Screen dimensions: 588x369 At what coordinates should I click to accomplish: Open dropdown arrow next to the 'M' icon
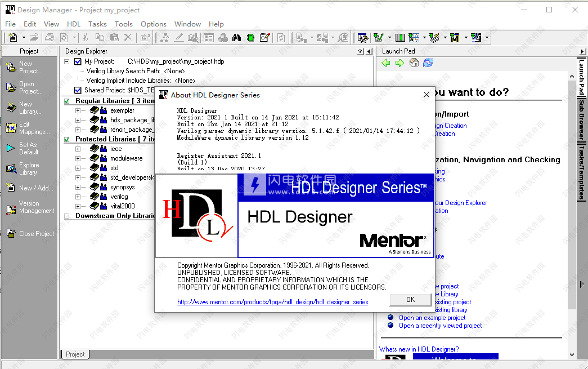466,38
